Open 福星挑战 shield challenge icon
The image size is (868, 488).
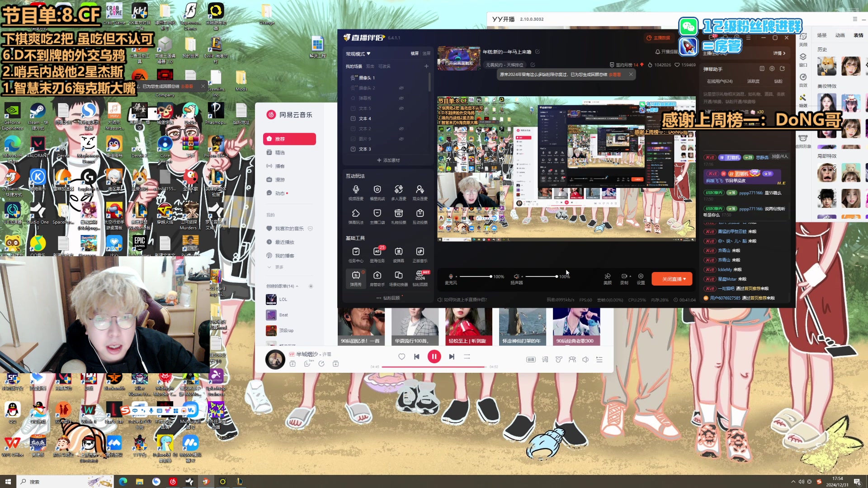coord(377,192)
